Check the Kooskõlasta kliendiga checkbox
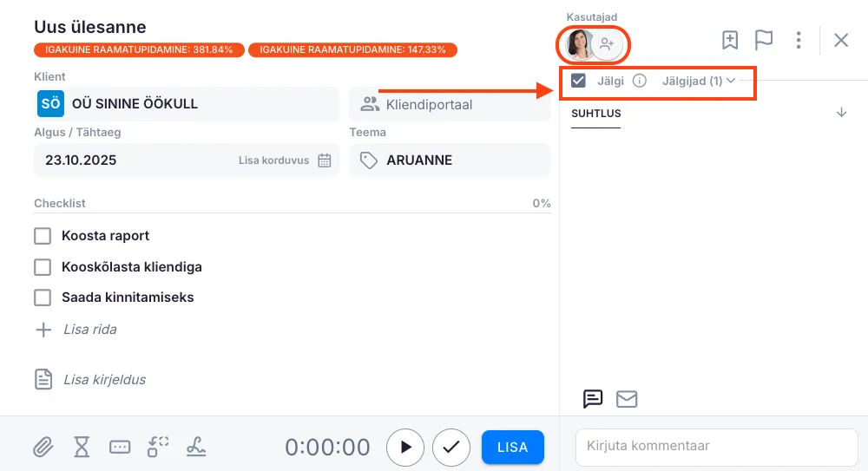Screen dimensions: 868x471 point(43,267)
